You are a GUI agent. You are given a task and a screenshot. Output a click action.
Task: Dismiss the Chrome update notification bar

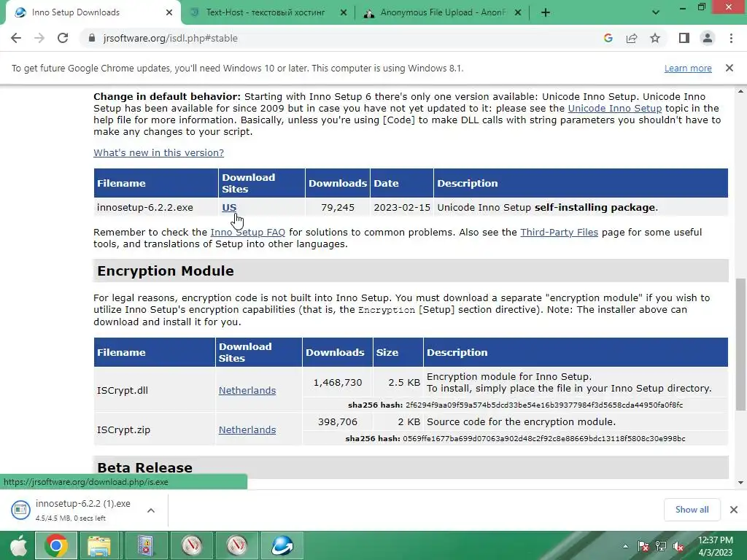729,68
